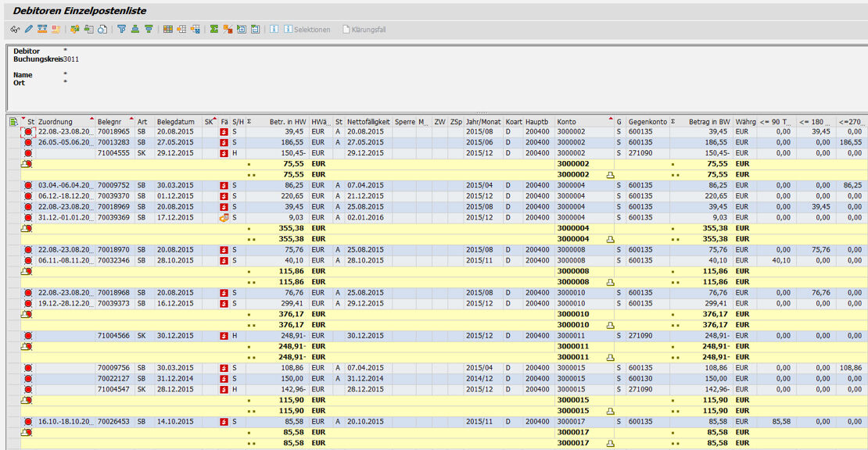The height and width of the screenshot is (450, 868).
Task: Click the select all icon in table corner
Action: point(13,122)
